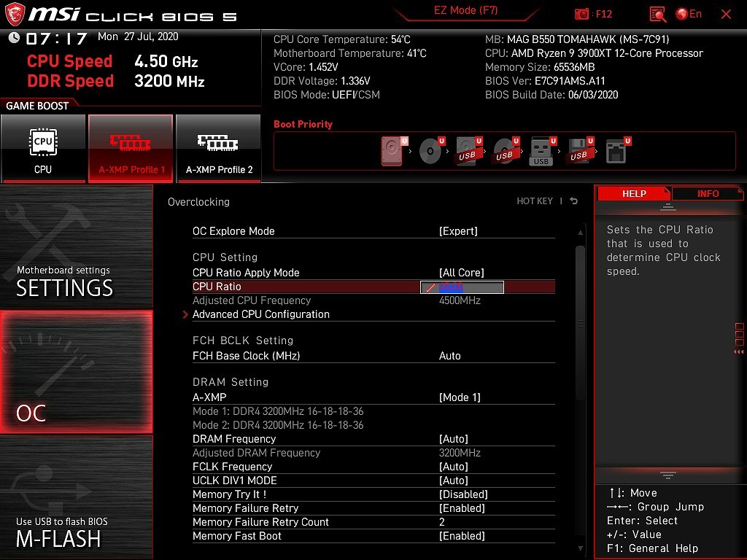Take a screenshot with the F12 camera icon
Screen dimensions: 747x560
point(582,14)
